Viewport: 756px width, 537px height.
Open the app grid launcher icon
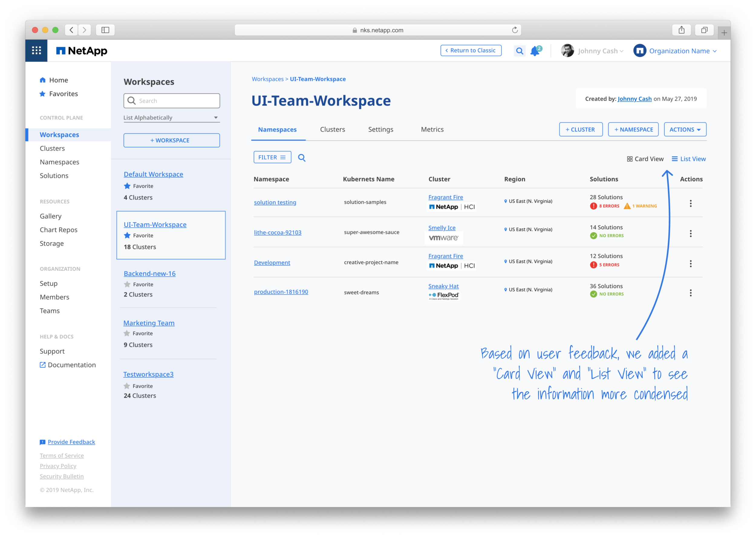coord(36,51)
